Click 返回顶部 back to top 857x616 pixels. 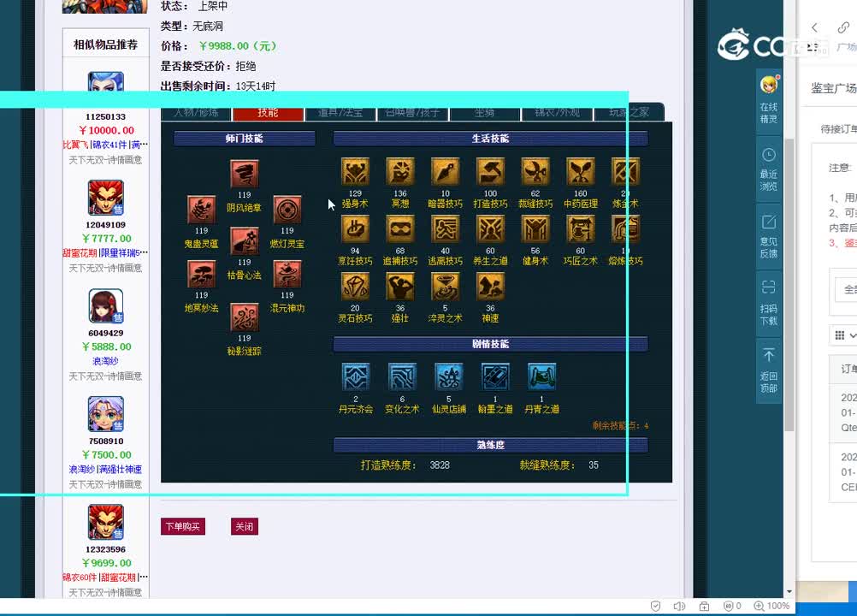point(768,371)
